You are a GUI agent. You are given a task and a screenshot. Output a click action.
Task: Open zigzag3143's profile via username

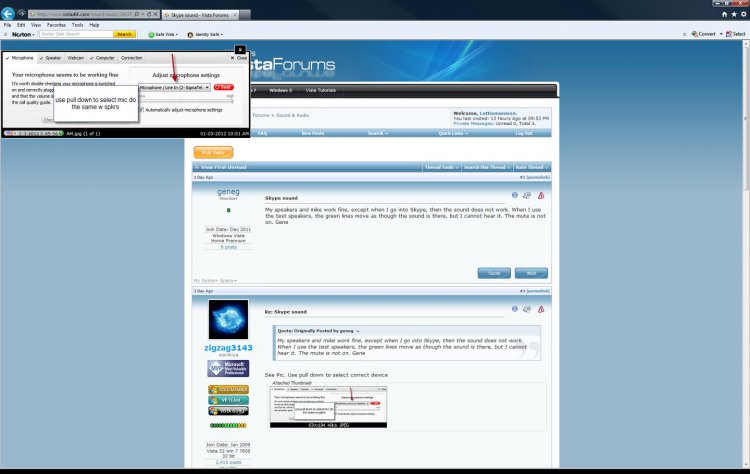(228, 348)
